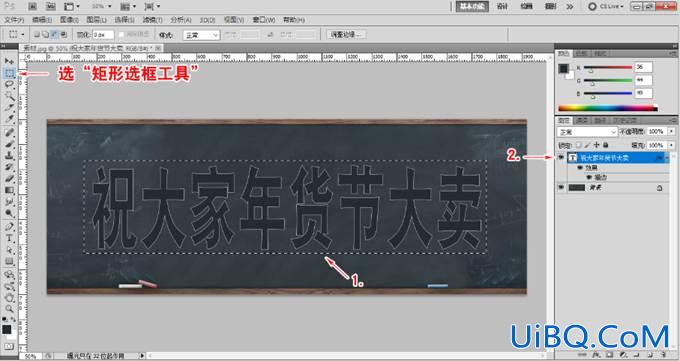Select the Eraser tool

click(9, 178)
